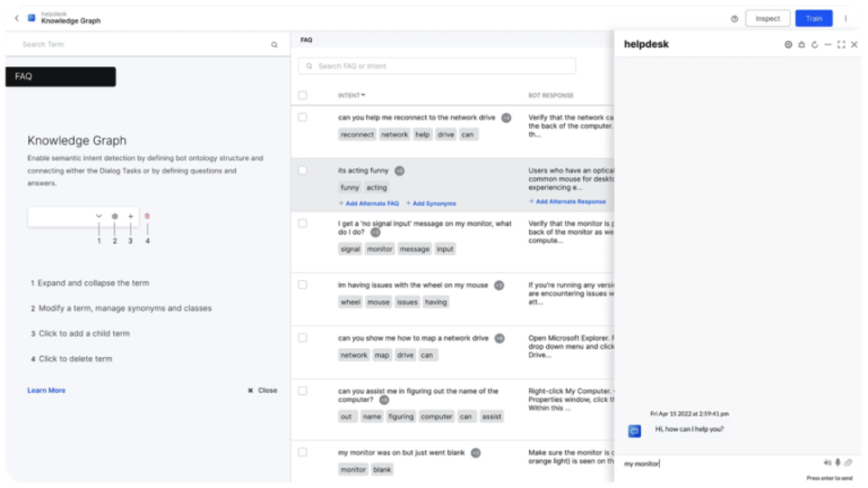Check the box for 'its acting funny' FAQ
The width and height of the screenshot is (868, 488).
(x=303, y=170)
